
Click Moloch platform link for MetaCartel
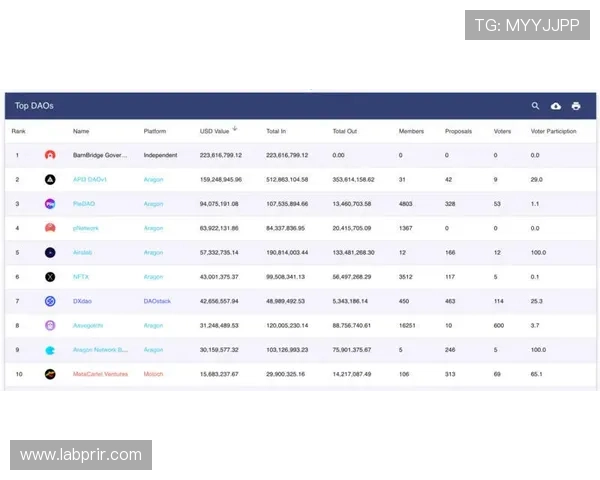(154, 374)
